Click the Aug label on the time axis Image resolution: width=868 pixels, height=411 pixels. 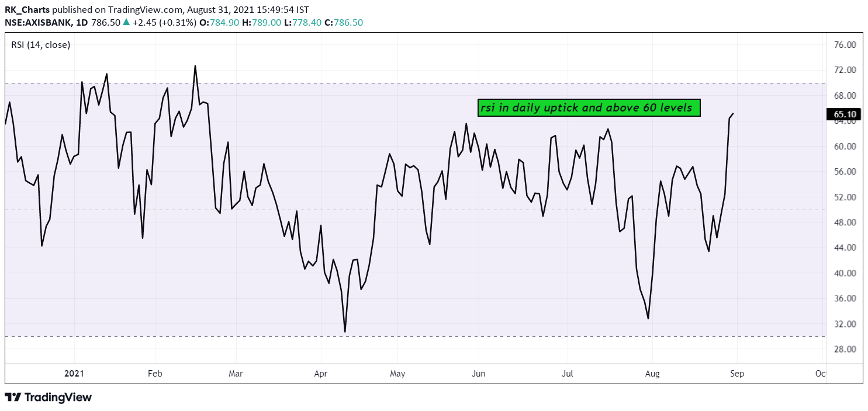[652, 373]
